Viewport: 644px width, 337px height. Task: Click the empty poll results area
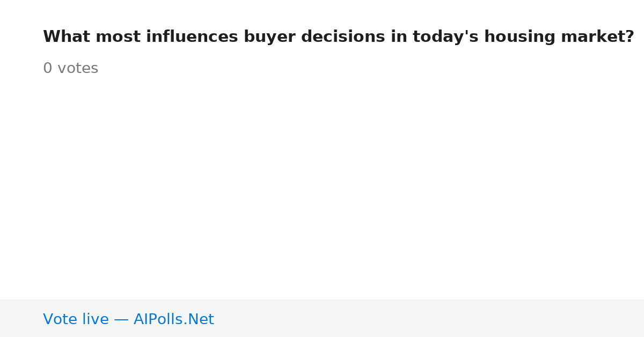click(322, 188)
